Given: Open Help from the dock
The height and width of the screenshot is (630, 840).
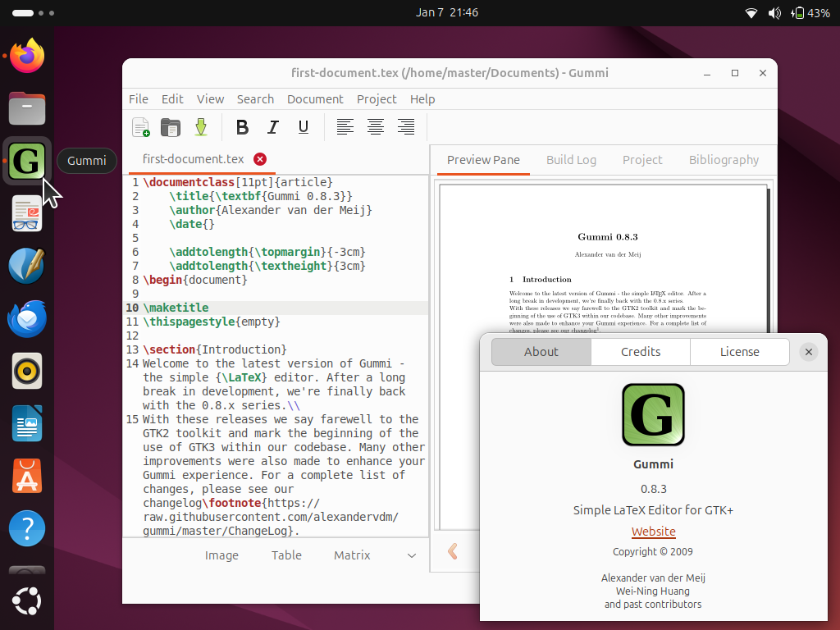Looking at the screenshot, I should point(27,528).
